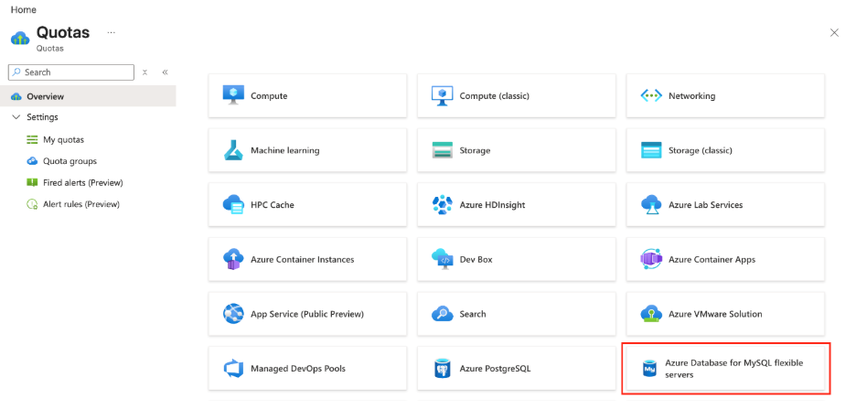This screenshot has height=401, width=856.
Task: Click the Azure Container Apps label
Action: 712,260
